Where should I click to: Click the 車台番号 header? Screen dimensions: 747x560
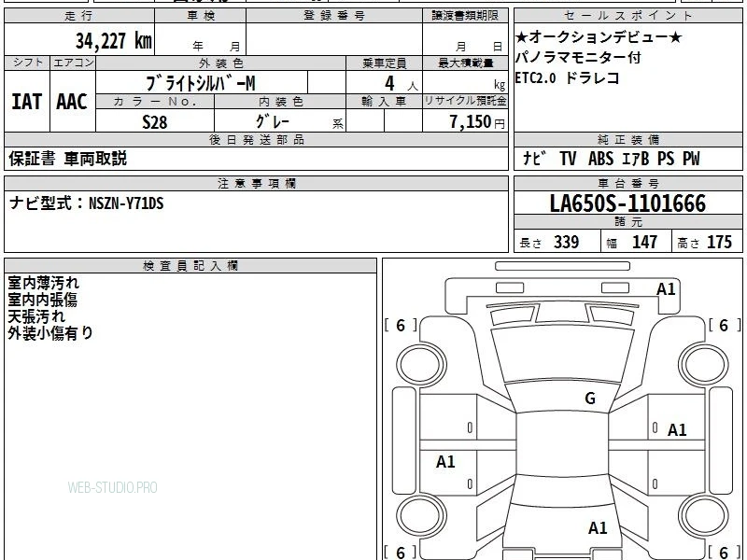628,183
